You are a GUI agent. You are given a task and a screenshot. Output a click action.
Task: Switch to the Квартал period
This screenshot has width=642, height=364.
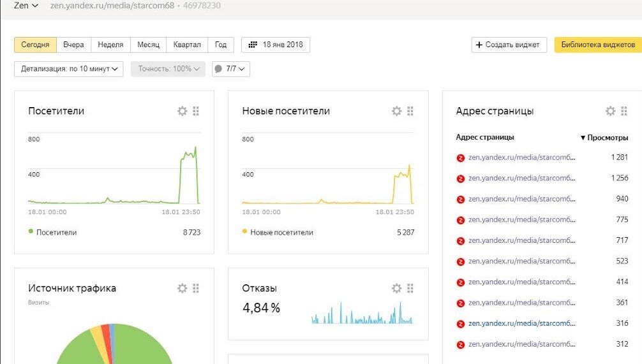[187, 45]
